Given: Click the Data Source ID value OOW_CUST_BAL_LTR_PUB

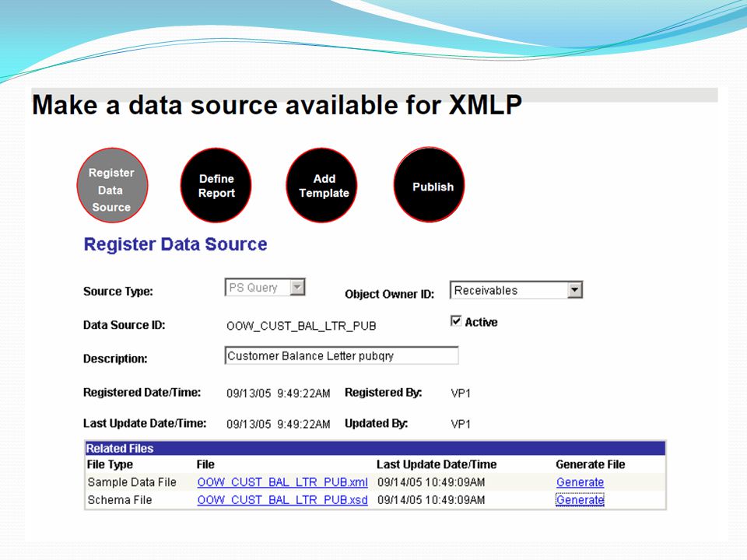Looking at the screenshot, I should click(301, 326).
